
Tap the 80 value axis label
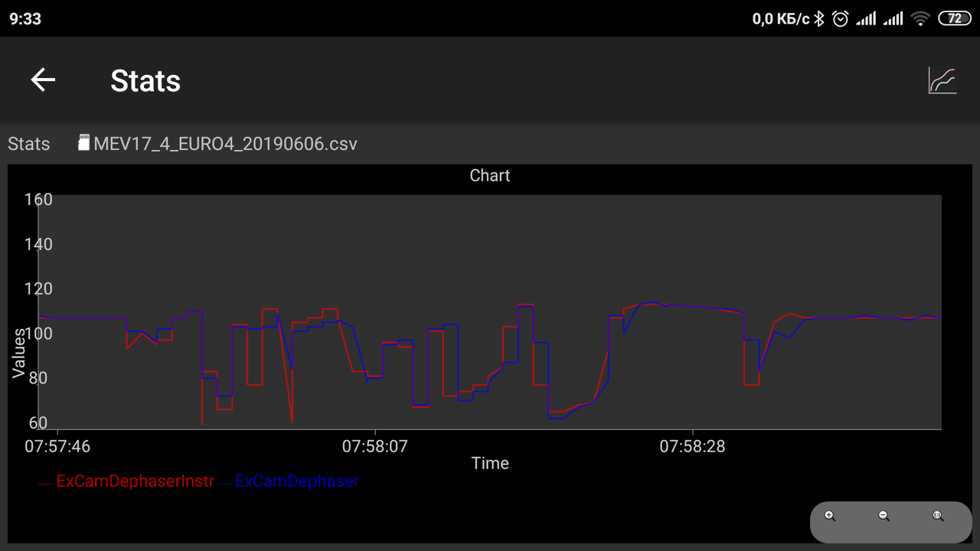click(38, 378)
